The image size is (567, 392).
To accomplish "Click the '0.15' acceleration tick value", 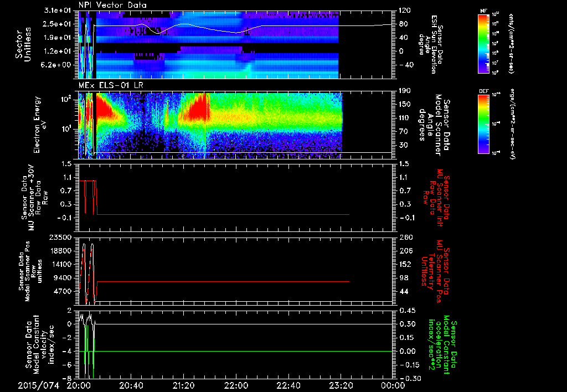I will pyautogui.click(x=407, y=338).
